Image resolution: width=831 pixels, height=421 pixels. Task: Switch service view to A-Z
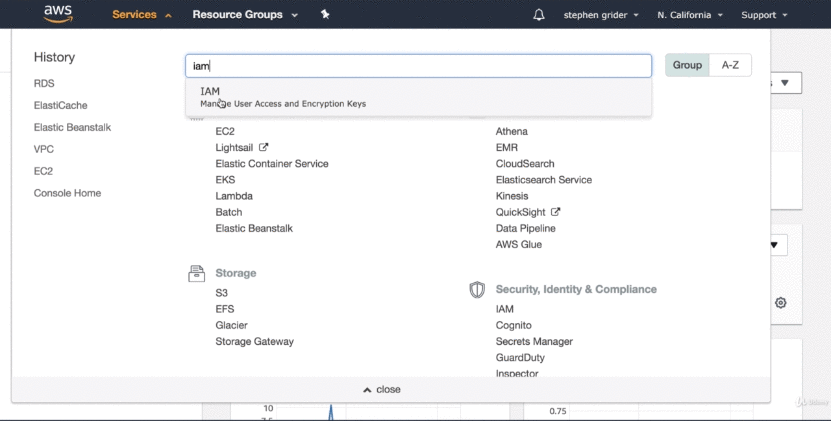(x=730, y=65)
